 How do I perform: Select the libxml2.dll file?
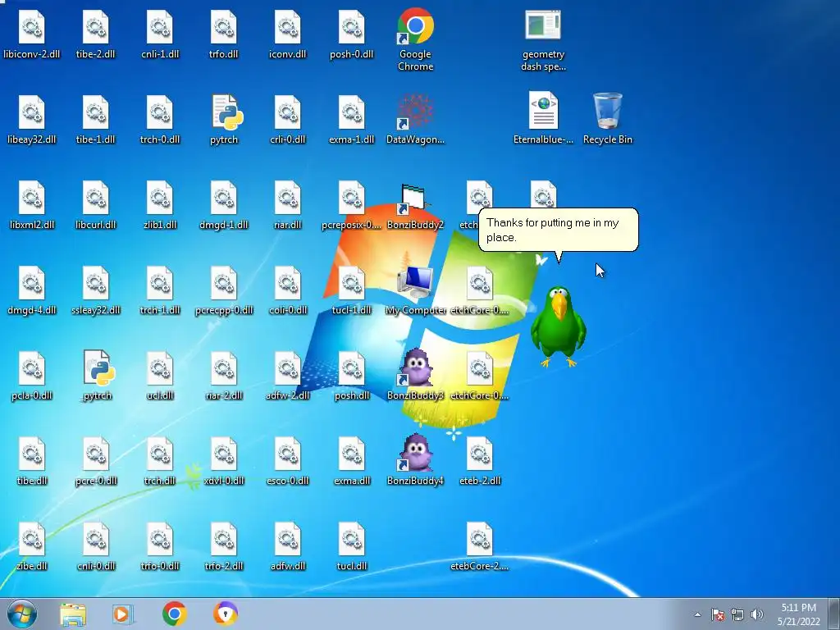pyautogui.click(x=32, y=205)
